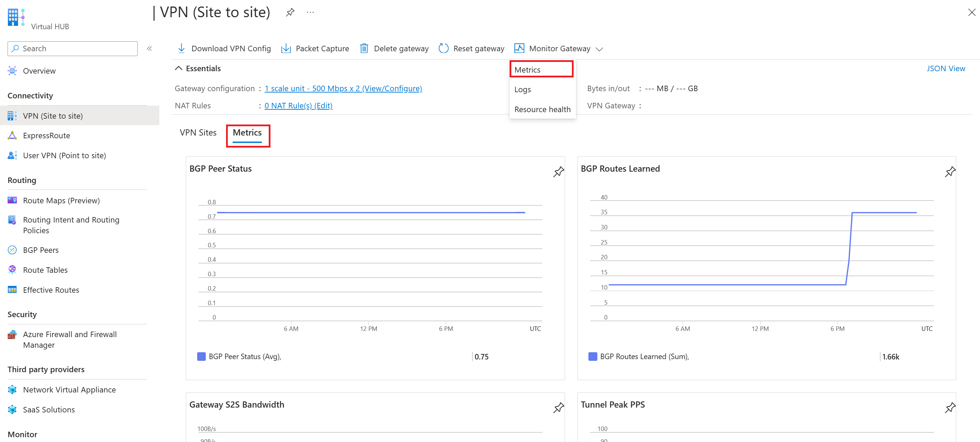Image resolution: width=980 pixels, height=442 pixels.
Task: Open Routing Intent and Routing Policies
Action: coord(71,225)
